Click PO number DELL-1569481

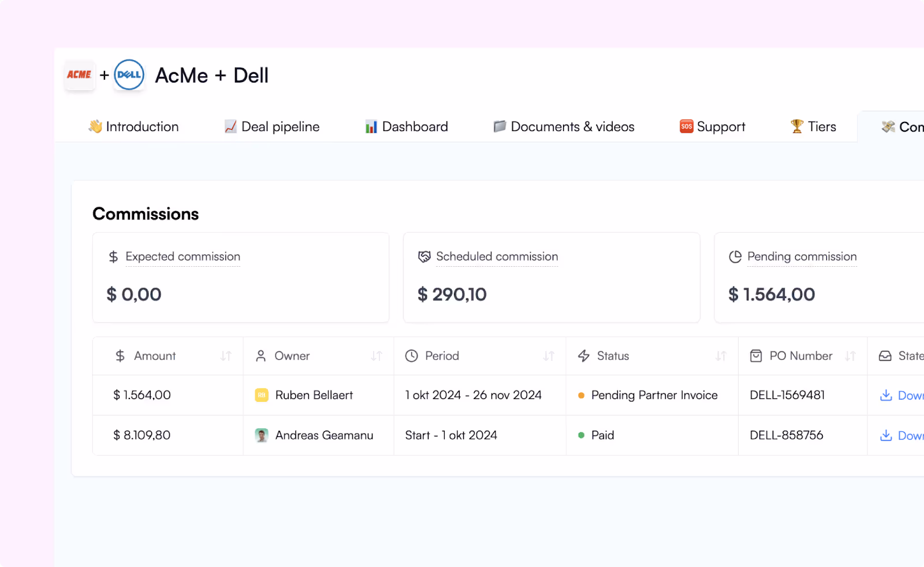pyautogui.click(x=787, y=395)
